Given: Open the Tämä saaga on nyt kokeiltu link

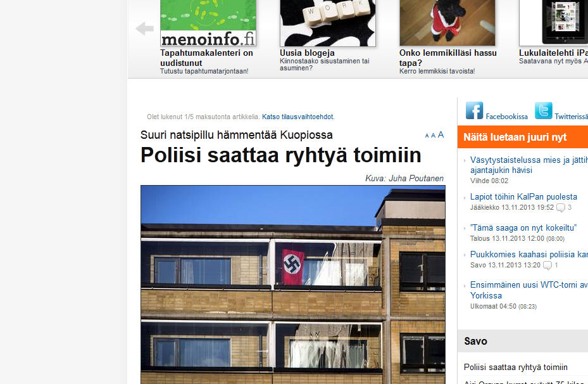Looking at the screenshot, I should pyautogui.click(x=523, y=228).
